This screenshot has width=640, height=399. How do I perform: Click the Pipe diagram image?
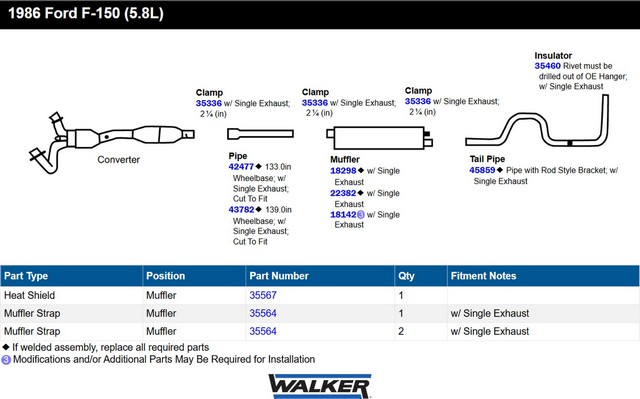(x=260, y=134)
